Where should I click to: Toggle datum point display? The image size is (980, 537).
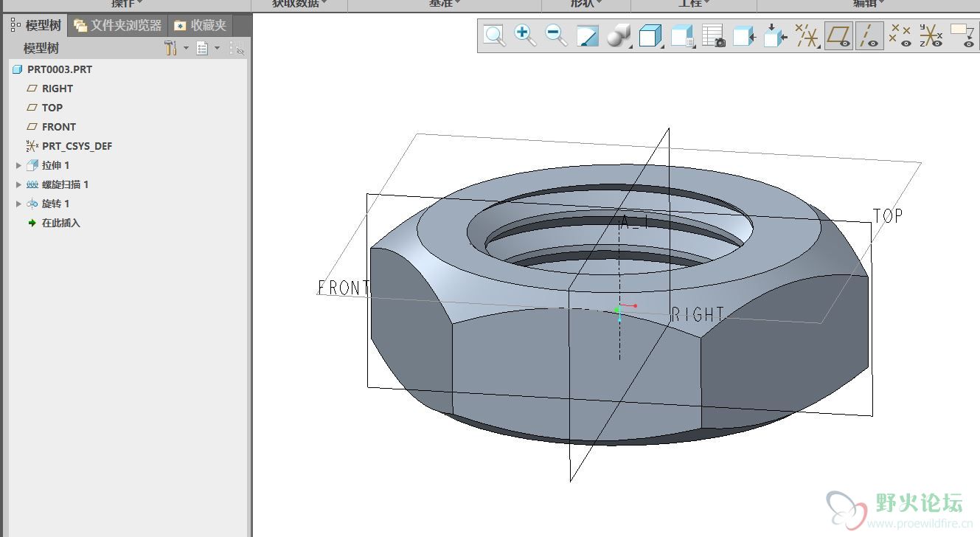[x=900, y=35]
